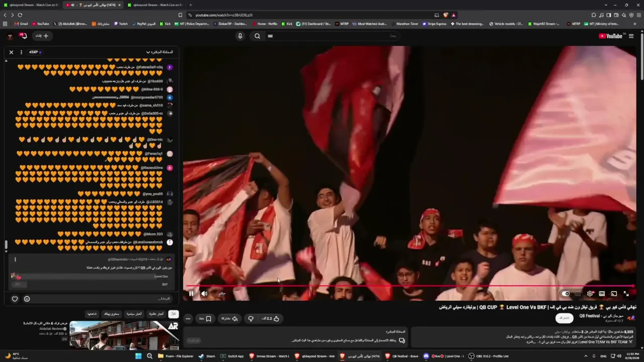Search with voice microphone
Screen dimensions: 644x362
click(240, 36)
